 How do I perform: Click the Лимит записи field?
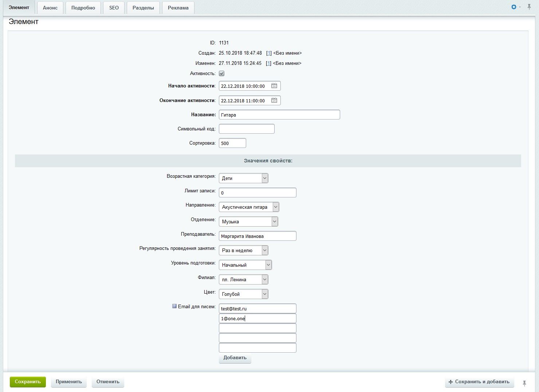coord(257,193)
